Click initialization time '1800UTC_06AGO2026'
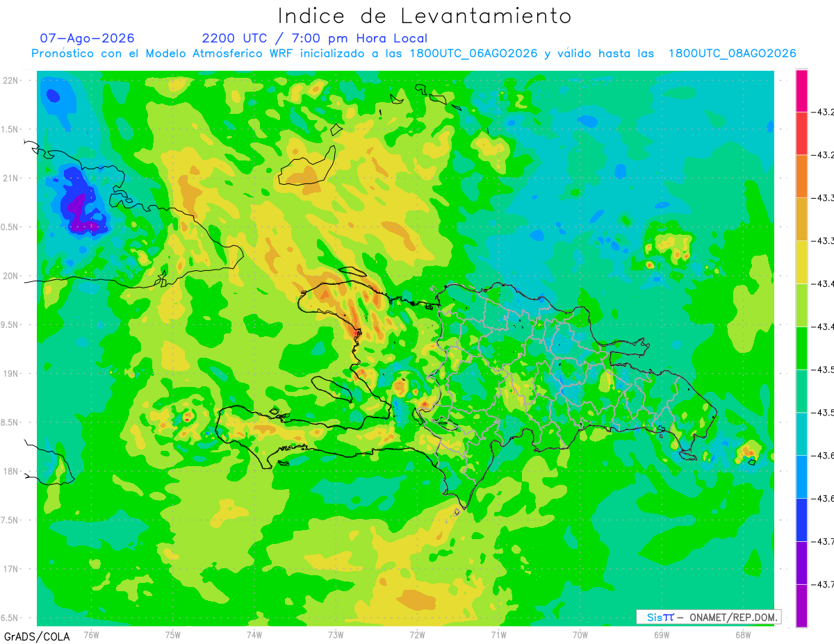Screen dimensions: 834x644 pyautogui.click(x=473, y=53)
